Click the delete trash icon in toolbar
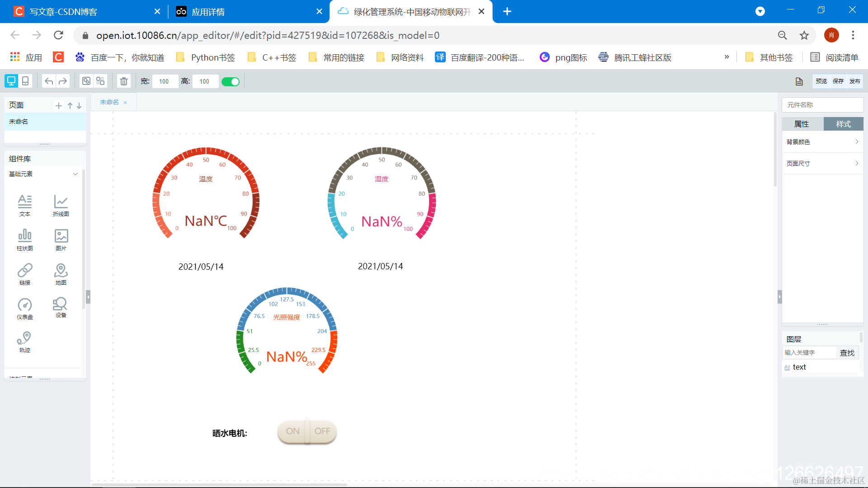868x488 pixels. [x=123, y=81]
